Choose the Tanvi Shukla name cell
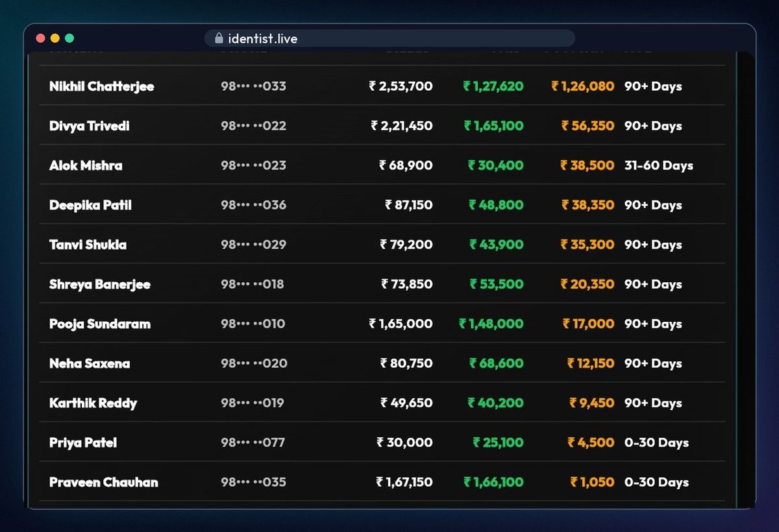This screenshot has height=532, width=779. (88, 245)
